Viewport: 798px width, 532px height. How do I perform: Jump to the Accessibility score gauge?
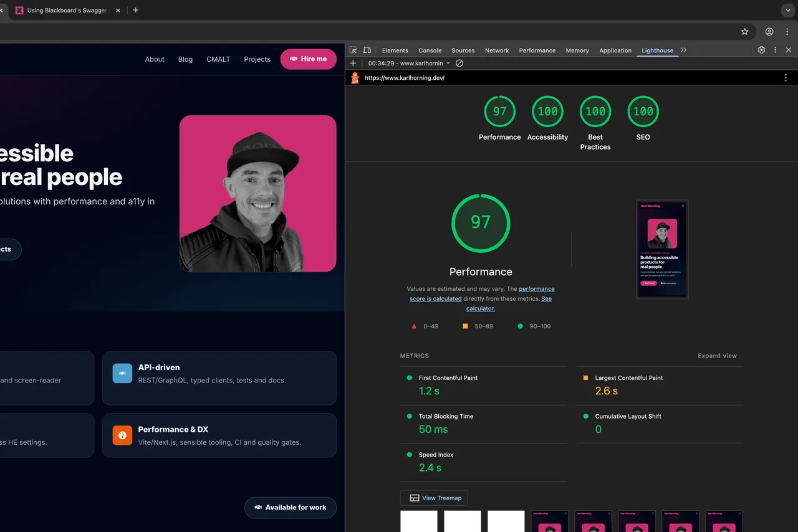547,112
